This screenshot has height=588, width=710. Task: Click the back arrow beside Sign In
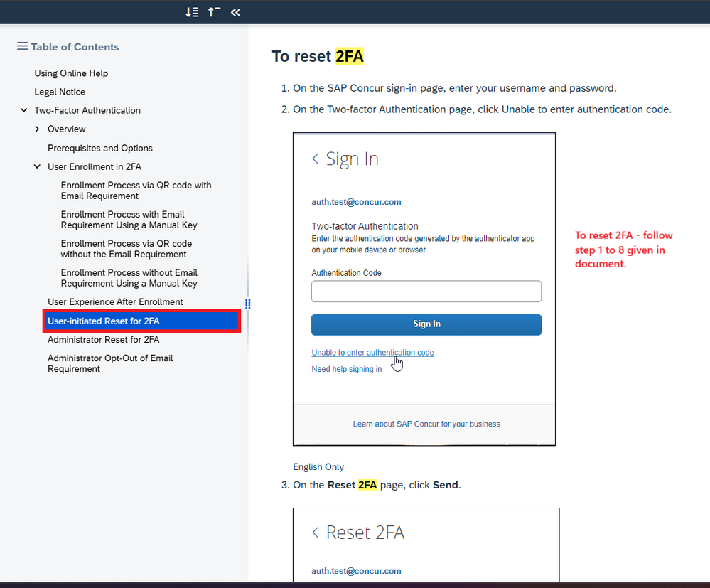click(315, 159)
